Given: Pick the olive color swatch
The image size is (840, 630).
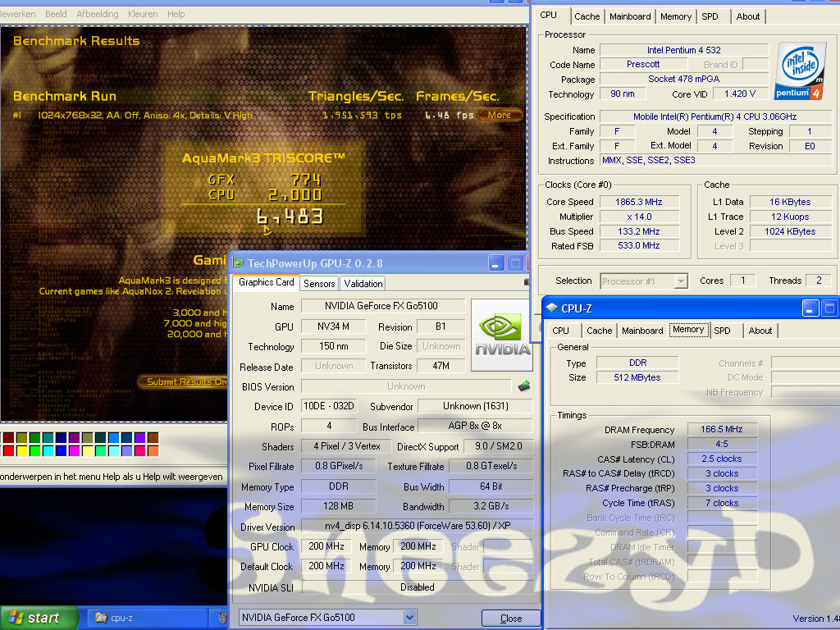Looking at the screenshot, I should [22, 438].
